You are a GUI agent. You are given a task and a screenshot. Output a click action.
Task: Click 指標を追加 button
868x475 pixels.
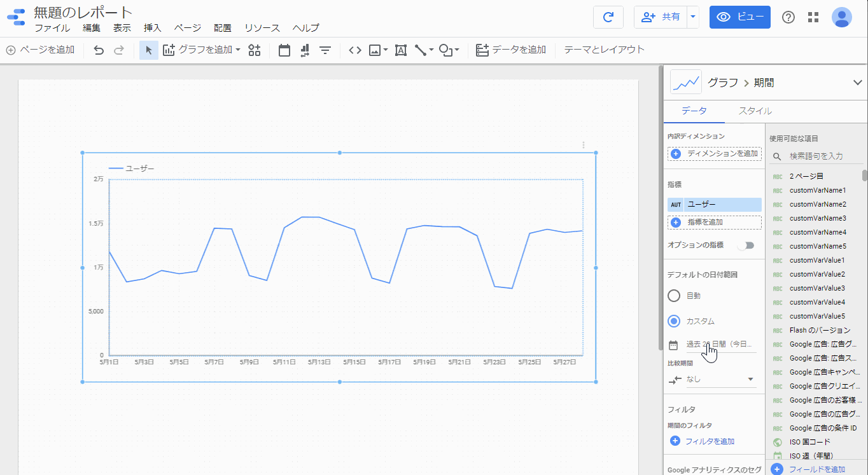715,222
